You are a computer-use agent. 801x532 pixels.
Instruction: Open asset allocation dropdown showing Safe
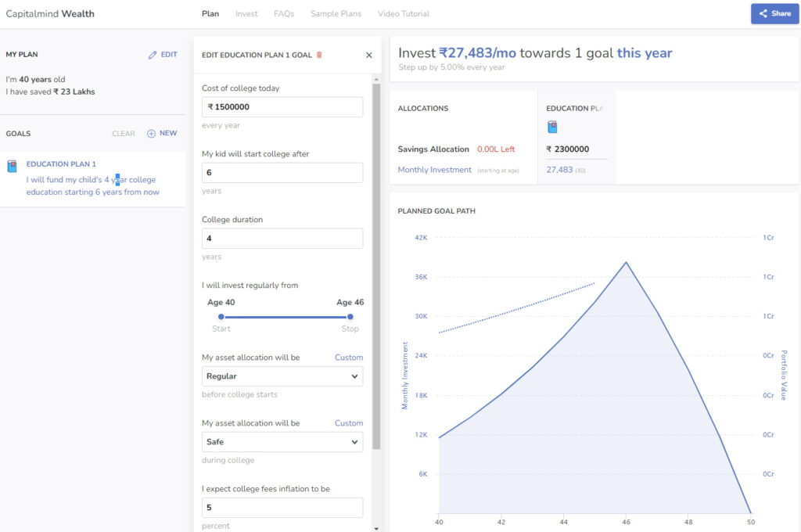(x=282, y=442)
